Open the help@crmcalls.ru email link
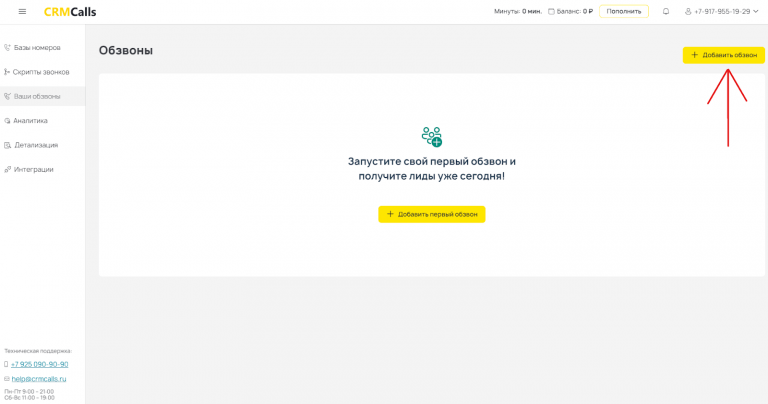Viewport: 768px width, 404px height. [x=38, y=379]
